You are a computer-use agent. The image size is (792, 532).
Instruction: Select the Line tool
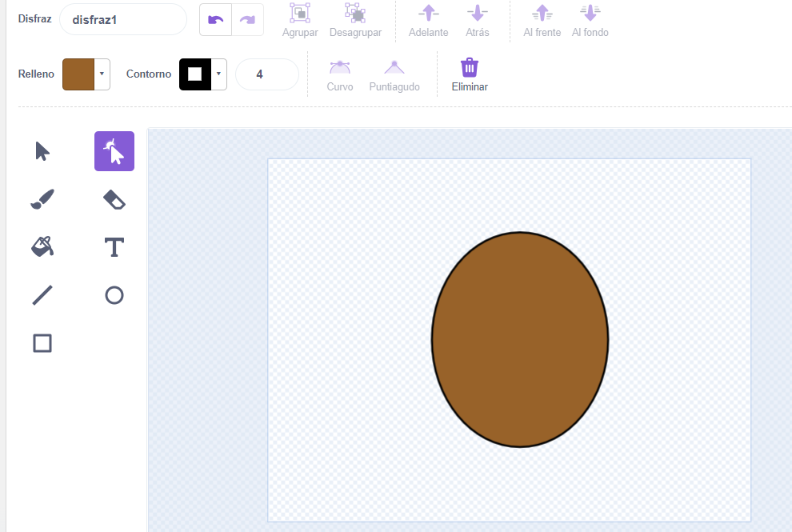coord(42,295)
